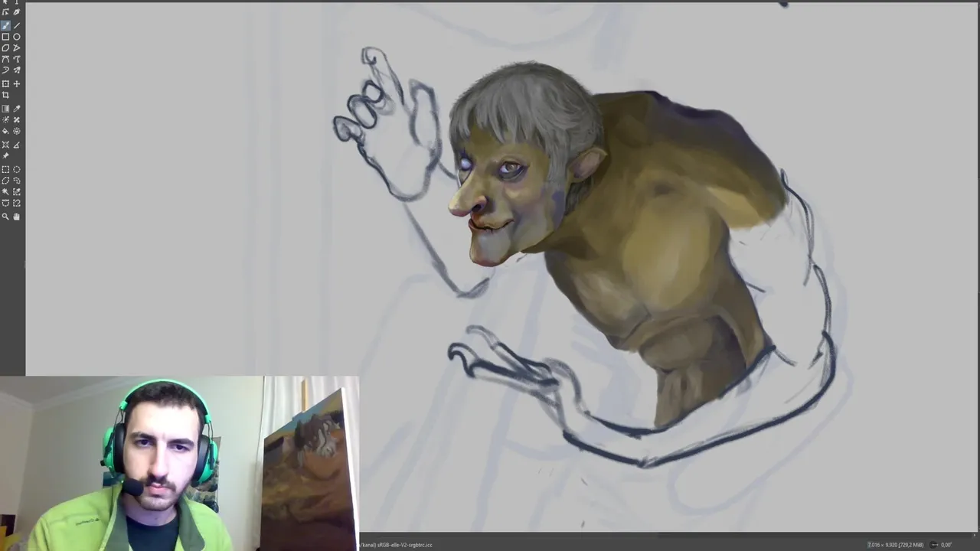The image size is (980, 551).
Task: Select the Freehand Selection tool
Action: [x=16, y=181]
